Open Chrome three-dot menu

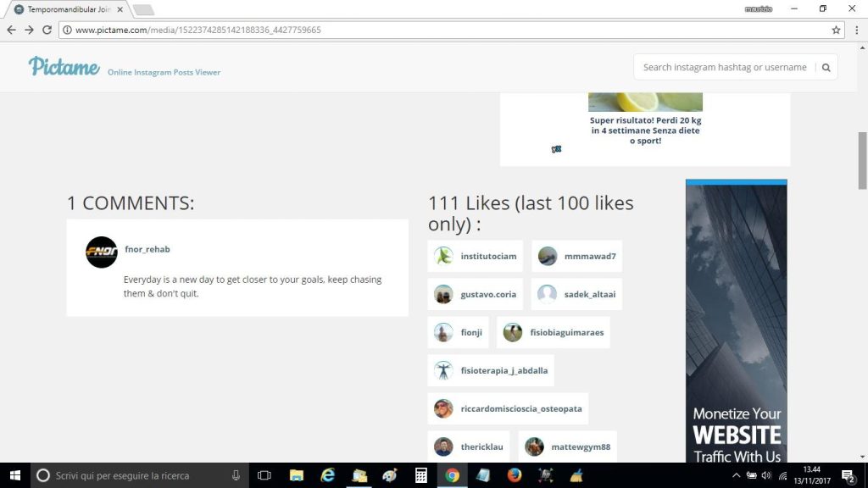coord(856,30)
